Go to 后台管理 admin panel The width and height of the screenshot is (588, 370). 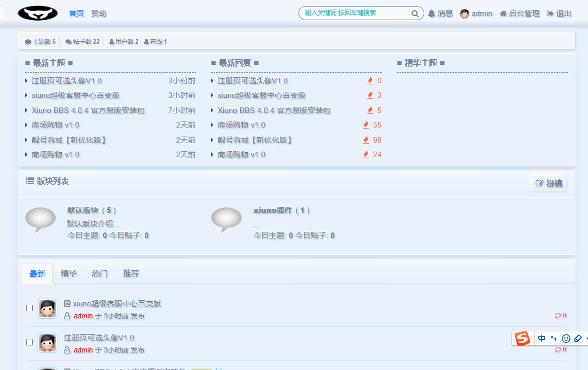tap(520, 14)
